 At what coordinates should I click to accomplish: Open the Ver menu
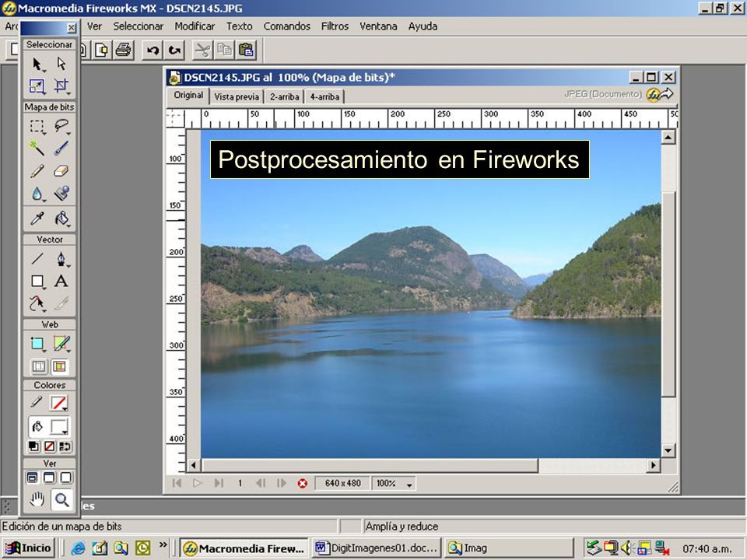click(94, 26)
